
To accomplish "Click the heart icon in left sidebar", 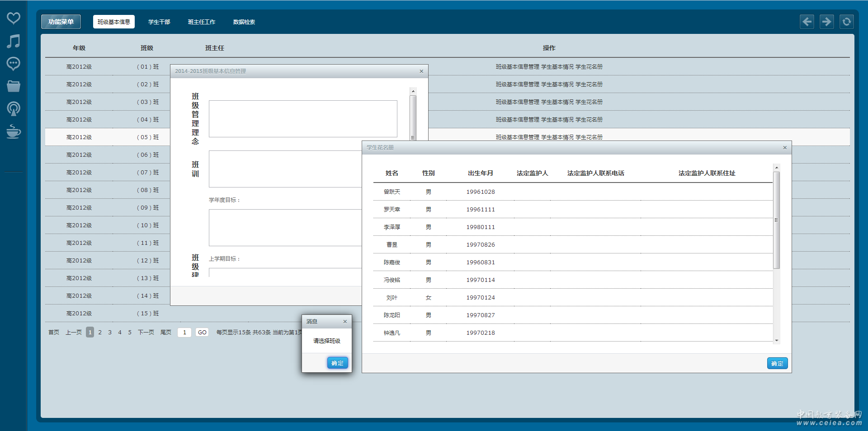I will (x=14, y=18).
